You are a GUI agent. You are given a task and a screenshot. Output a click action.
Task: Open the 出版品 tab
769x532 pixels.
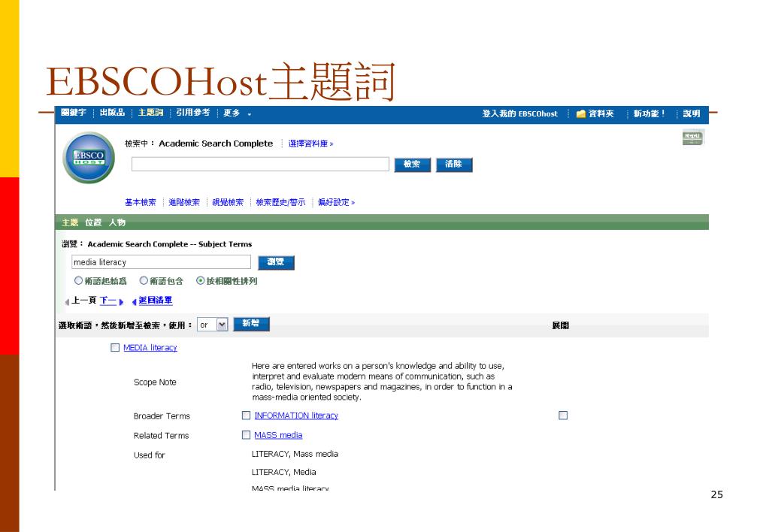112,113
